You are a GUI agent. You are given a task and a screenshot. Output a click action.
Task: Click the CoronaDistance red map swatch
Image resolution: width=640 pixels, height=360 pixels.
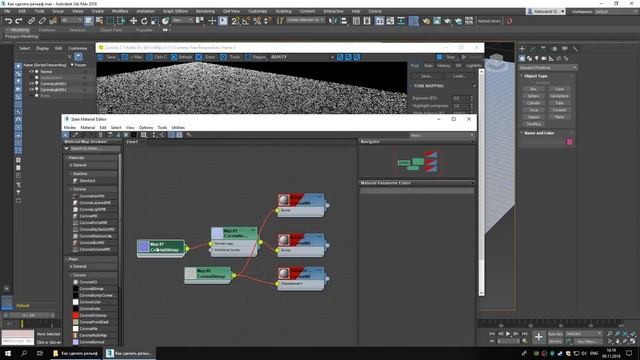pyautogui.click(x=76, y=316)
